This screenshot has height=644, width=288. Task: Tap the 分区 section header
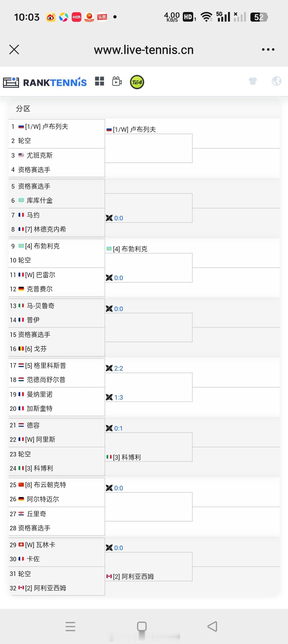click(x=23, y=109)
